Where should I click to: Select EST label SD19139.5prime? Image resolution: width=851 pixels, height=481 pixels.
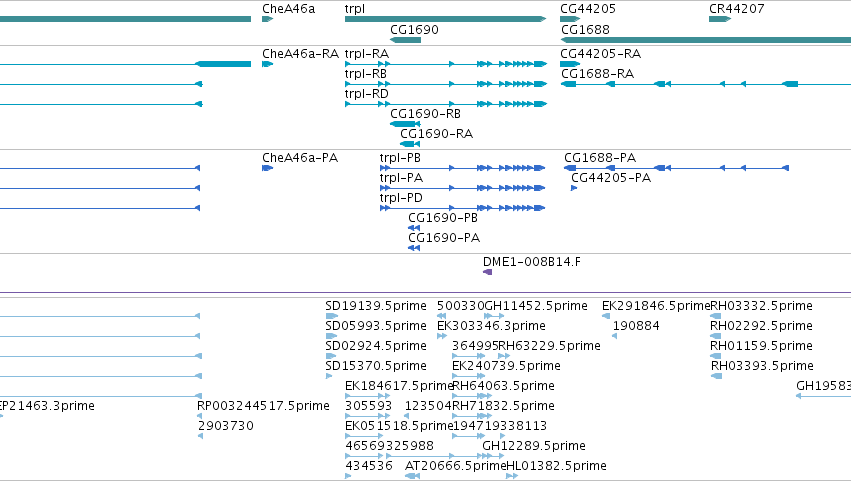(x=376, y=306)
